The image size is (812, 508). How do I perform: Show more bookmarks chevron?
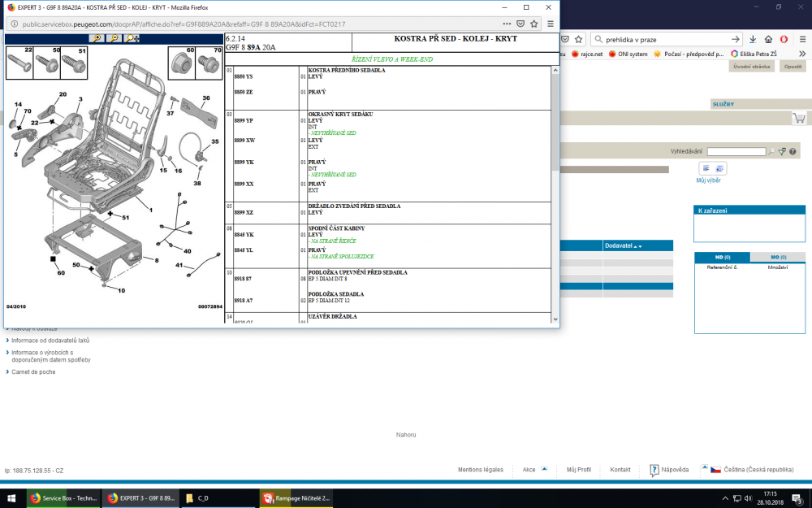tap(802, 54)
